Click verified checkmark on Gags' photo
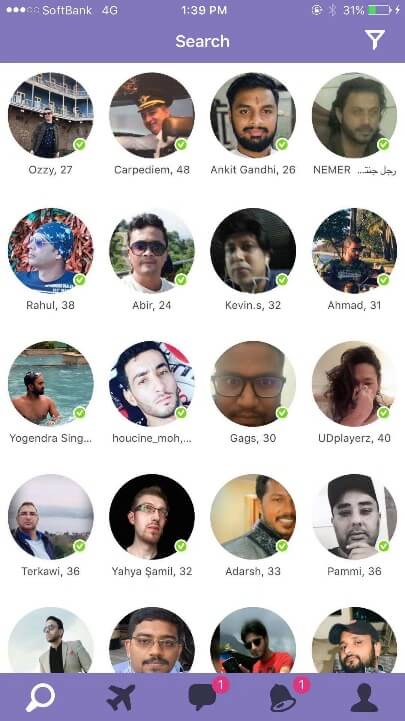The width and height of the screenshot is (405, 721). pos(282,412)
